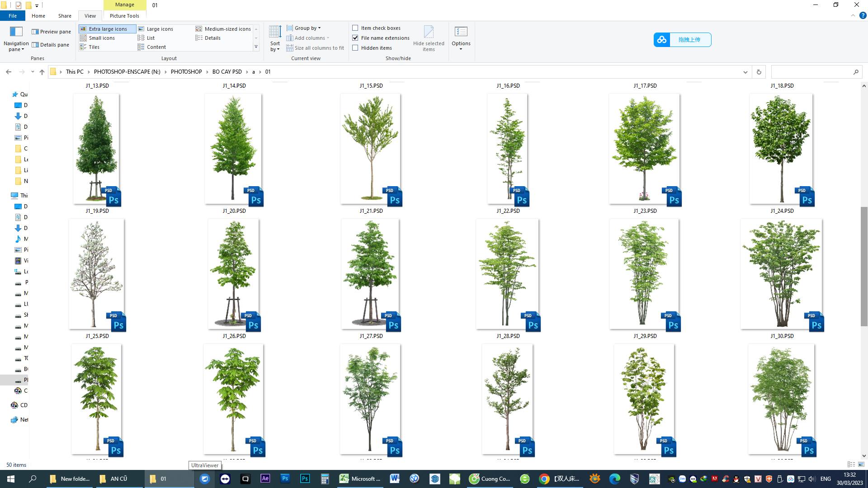Expand the layout gallery more arrow
868x488 pixels.
(256, 47)
